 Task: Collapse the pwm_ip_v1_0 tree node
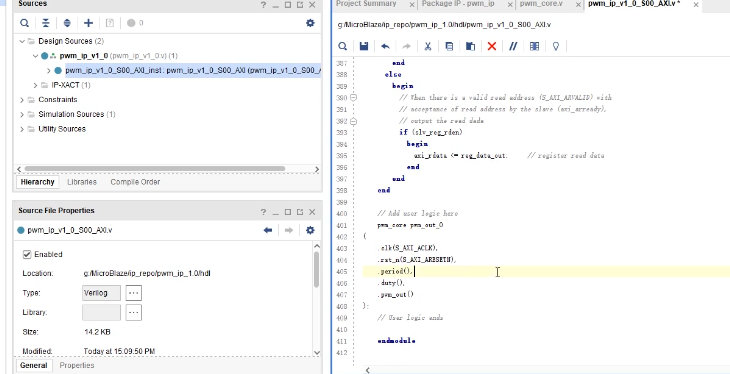click(35, 56)
